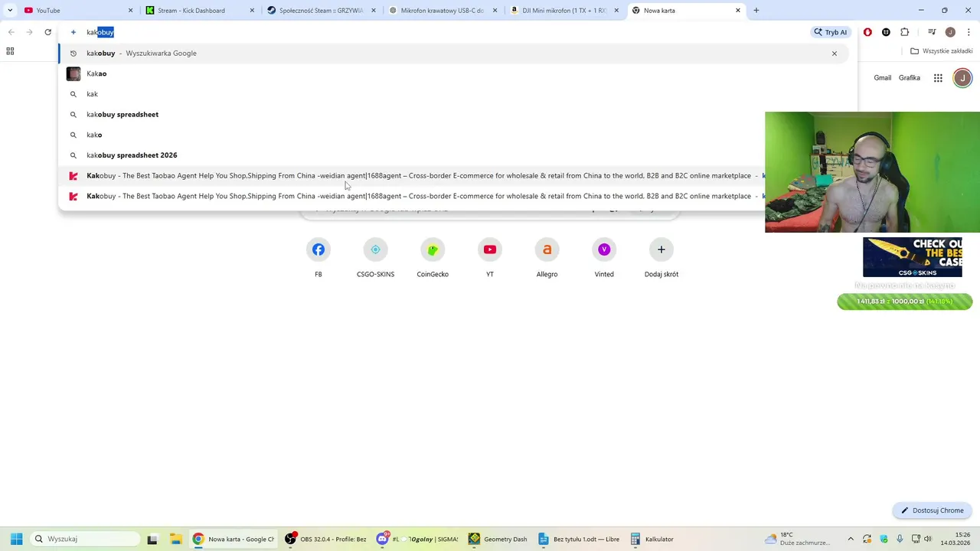Viewport: 980px width, 551px height.
Task: Open the FB Facebook shortcut
Action: pos(318,259)
